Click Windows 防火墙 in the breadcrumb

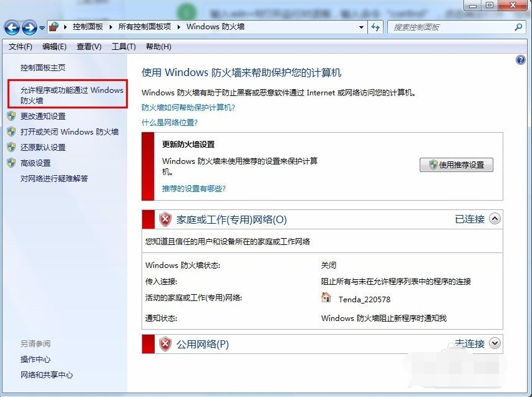(215, 26)
